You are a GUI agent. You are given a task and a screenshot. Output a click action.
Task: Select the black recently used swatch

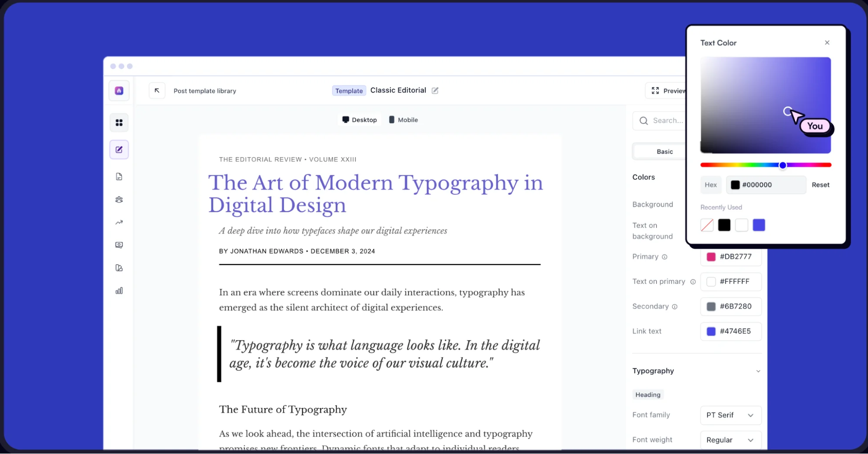[724, 225]
